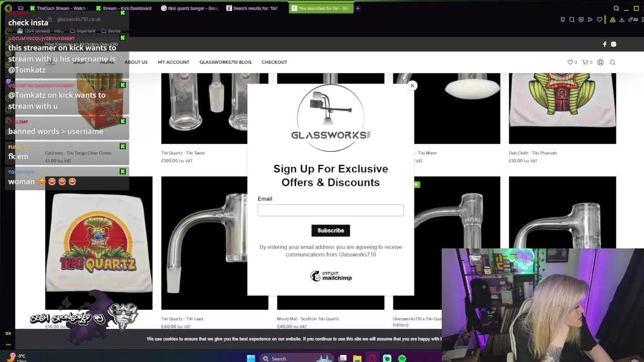Click the ad blocker shield icon

point(581,20)
